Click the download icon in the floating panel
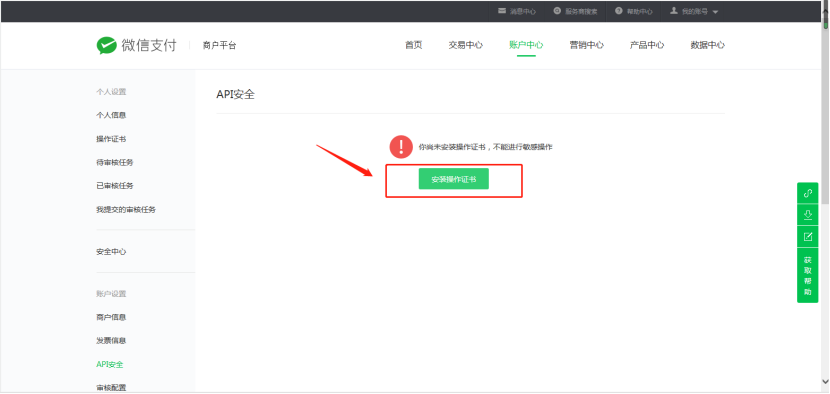This screenshot has width=830, height=394. (808, 214)
